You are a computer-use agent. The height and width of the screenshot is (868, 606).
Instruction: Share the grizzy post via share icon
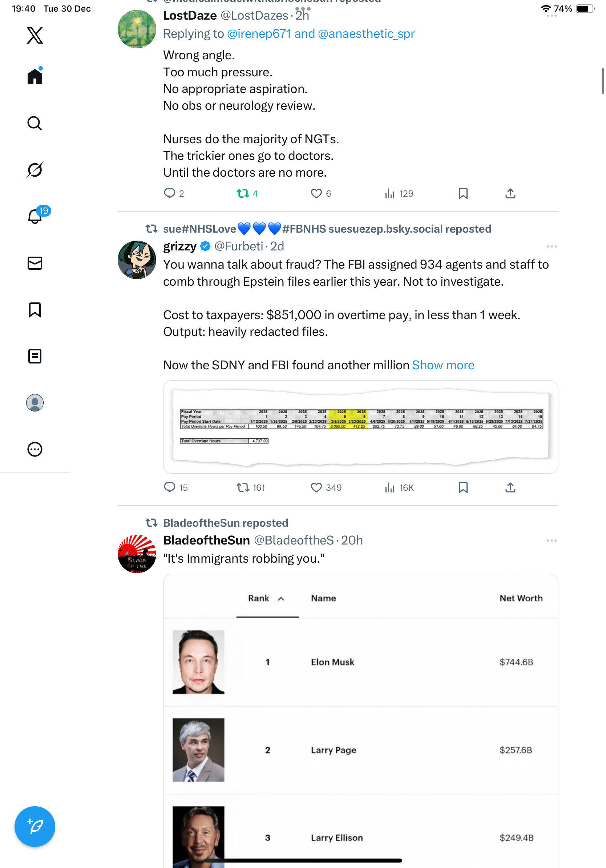(x=510, y=487)
